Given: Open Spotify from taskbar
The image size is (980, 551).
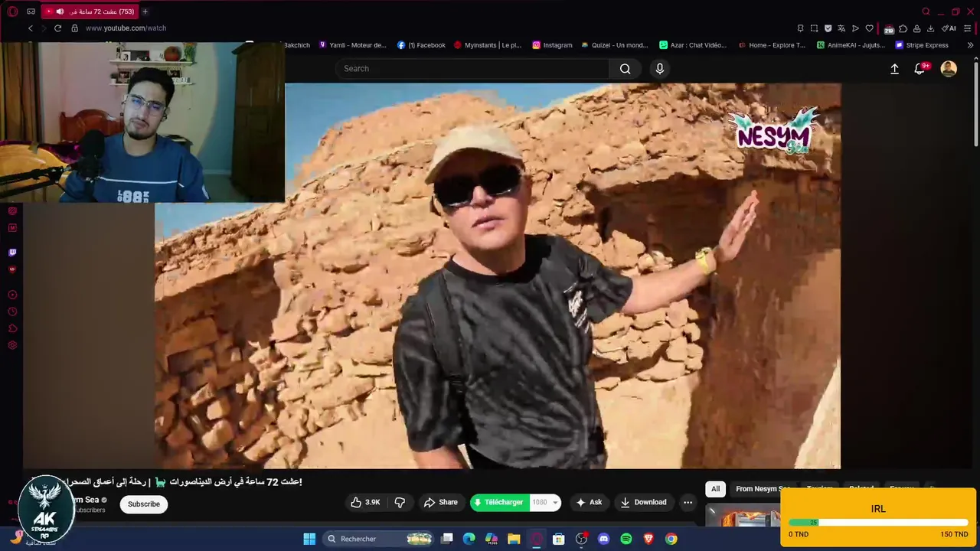Looking at the screenshot, I should [x=626, y=539].
